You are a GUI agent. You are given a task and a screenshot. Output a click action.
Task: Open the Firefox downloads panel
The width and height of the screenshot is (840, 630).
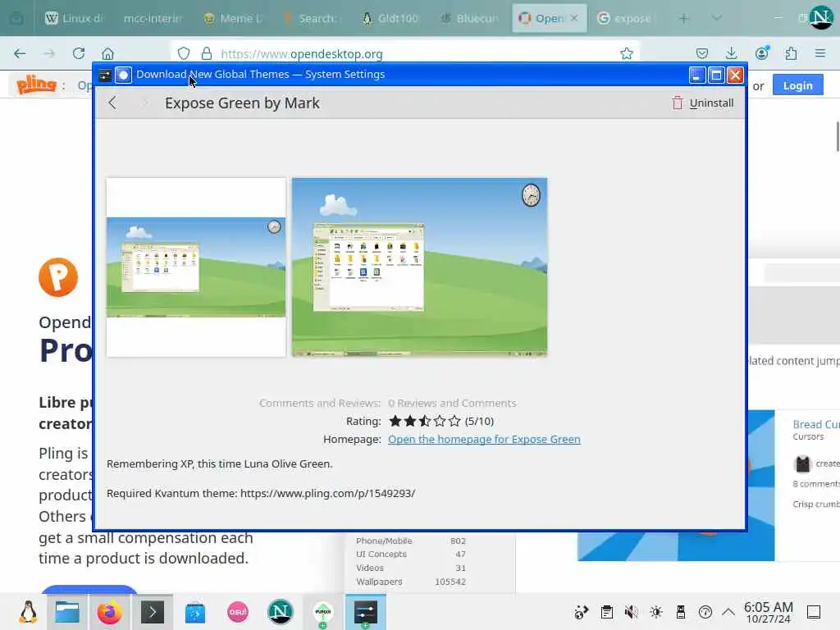coord(731,53)
